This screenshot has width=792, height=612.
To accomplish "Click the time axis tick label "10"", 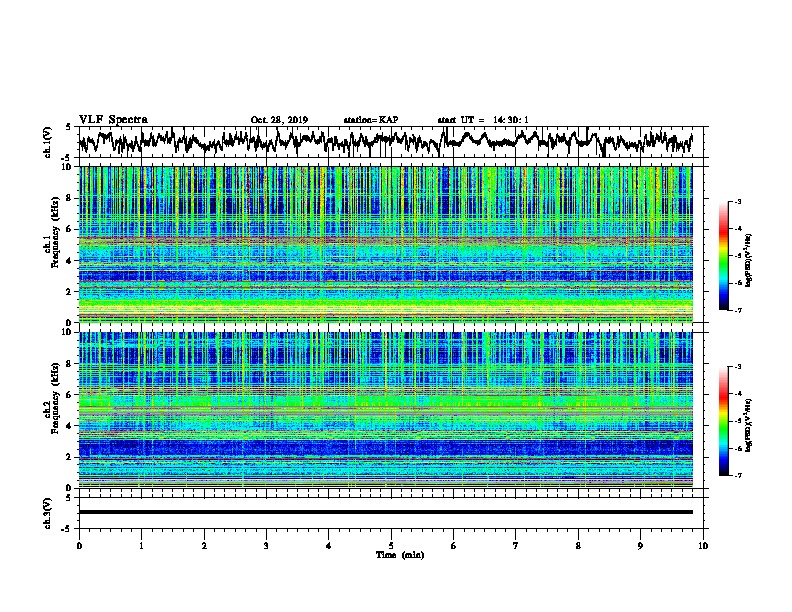I will 703,546.
